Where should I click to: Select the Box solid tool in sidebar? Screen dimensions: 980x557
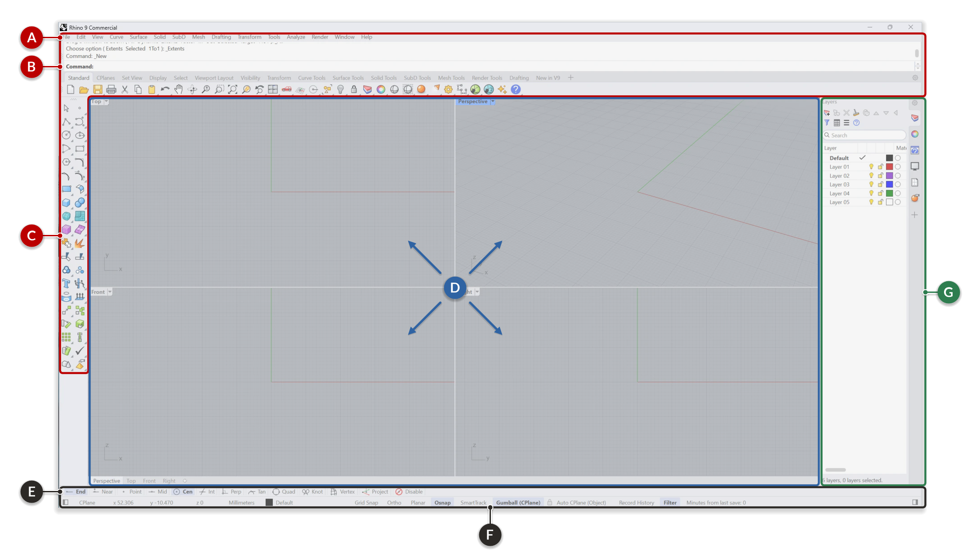coord(66,203)
